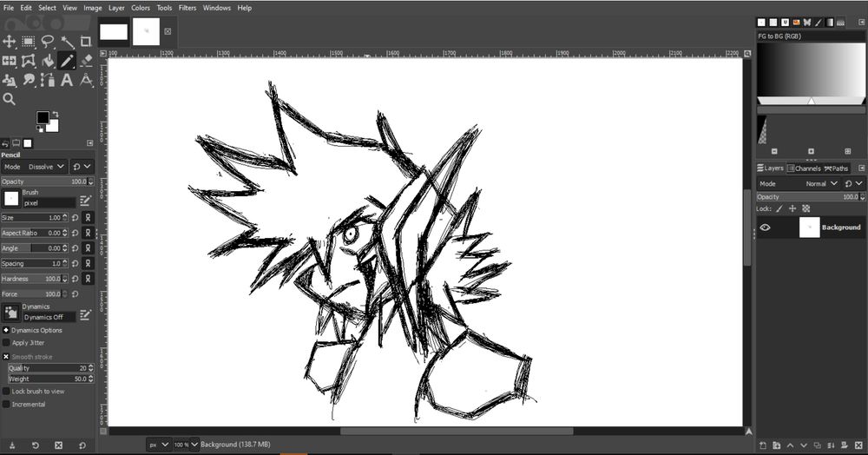Open the Filters menu

(187, 8)
